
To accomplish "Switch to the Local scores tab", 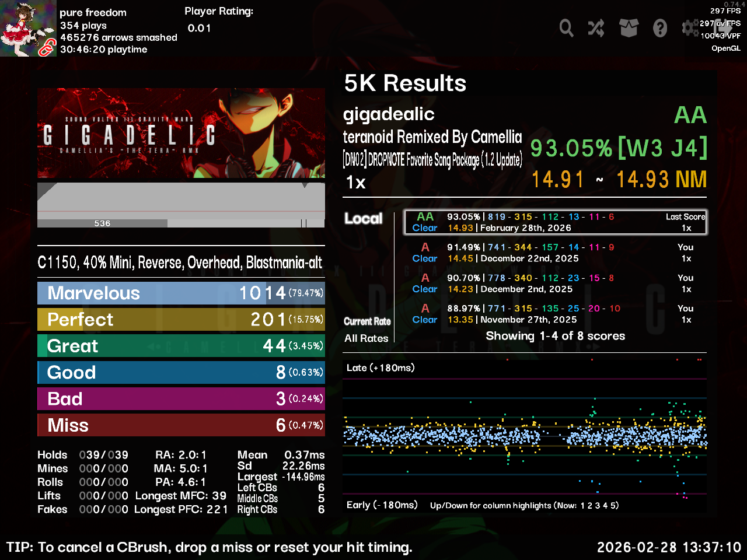I will [x=363, y=219].
